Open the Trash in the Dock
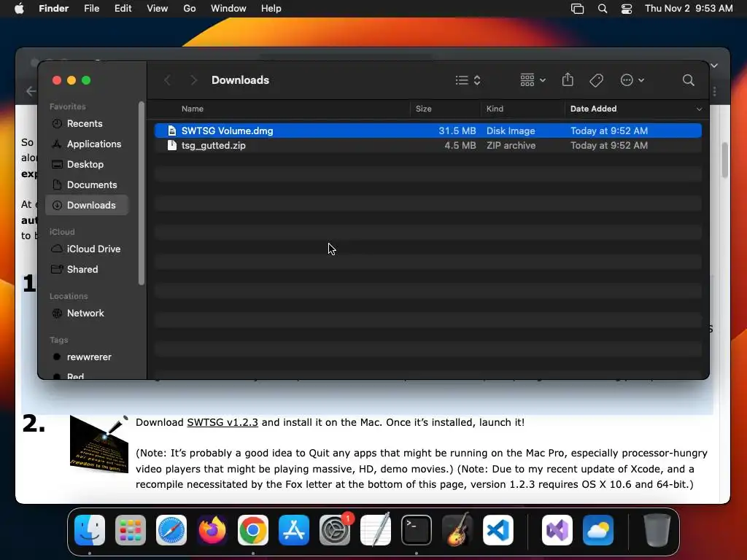Image resolution: width=747 pixels, height=560 pixels. click(657, 530)
